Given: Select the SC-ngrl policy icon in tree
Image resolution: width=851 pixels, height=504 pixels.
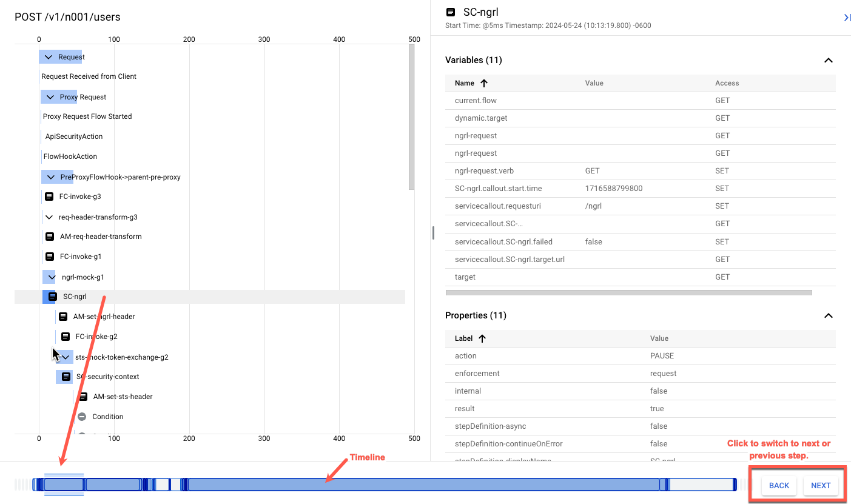Looking at the screenshot, I should point(53,297).
